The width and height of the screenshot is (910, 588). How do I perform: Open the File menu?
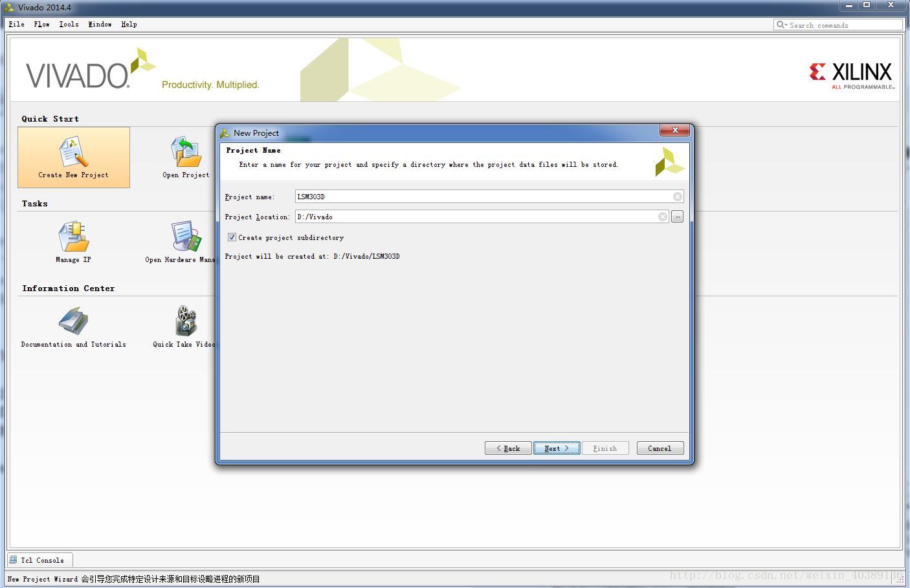point(17,25)
